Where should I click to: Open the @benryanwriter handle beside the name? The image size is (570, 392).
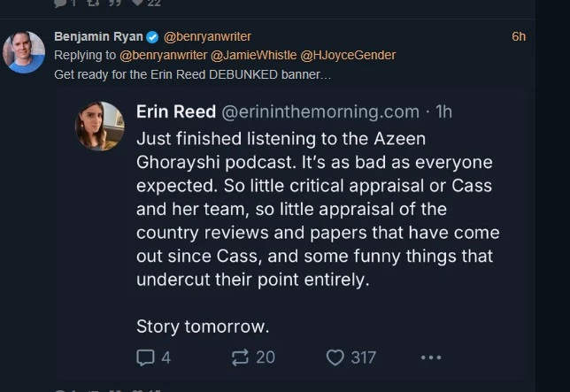click(207, 37)
